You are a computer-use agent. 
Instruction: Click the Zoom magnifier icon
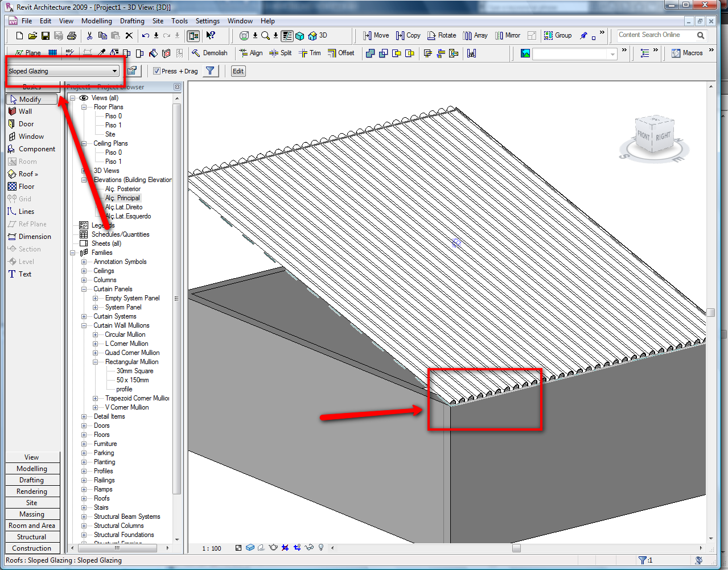pyautogui.click(x=265, y=36)
